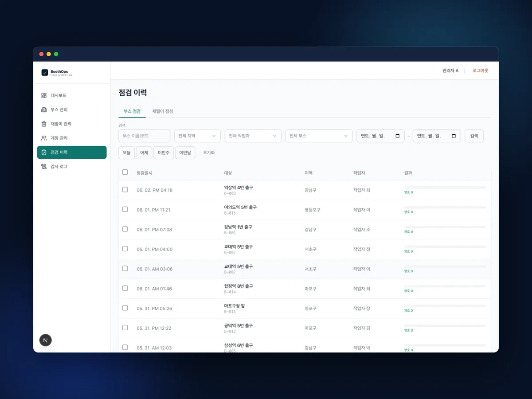Viewport: 532px width, 399px height.
Task: Select 점검 이력 in the sidebar
Action: 72,152
